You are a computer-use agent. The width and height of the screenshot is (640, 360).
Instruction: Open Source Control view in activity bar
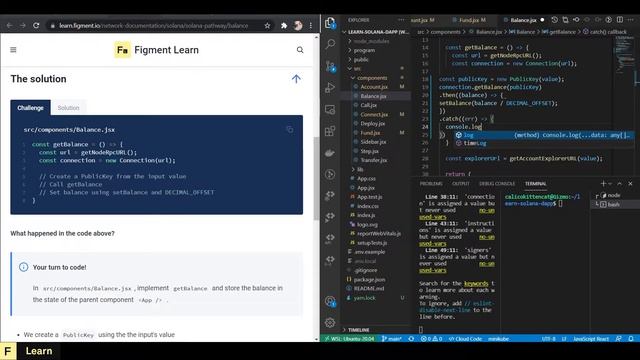click(330, 66)
